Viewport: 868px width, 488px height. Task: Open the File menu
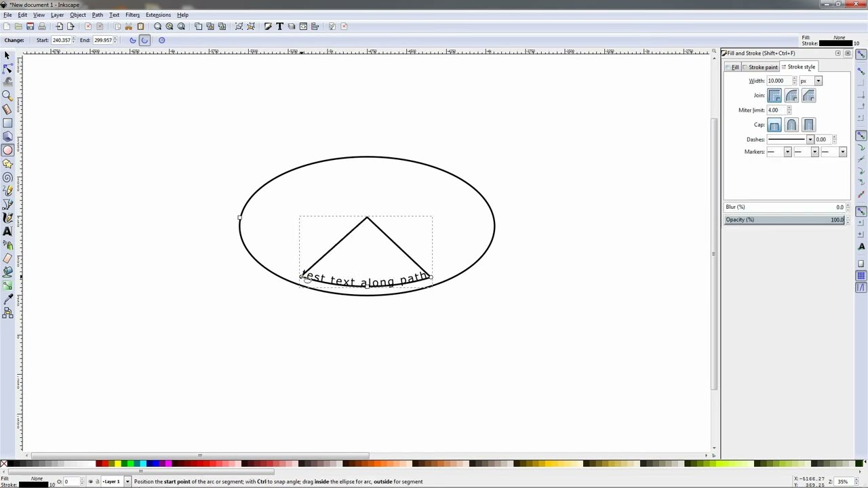point(7,15)
